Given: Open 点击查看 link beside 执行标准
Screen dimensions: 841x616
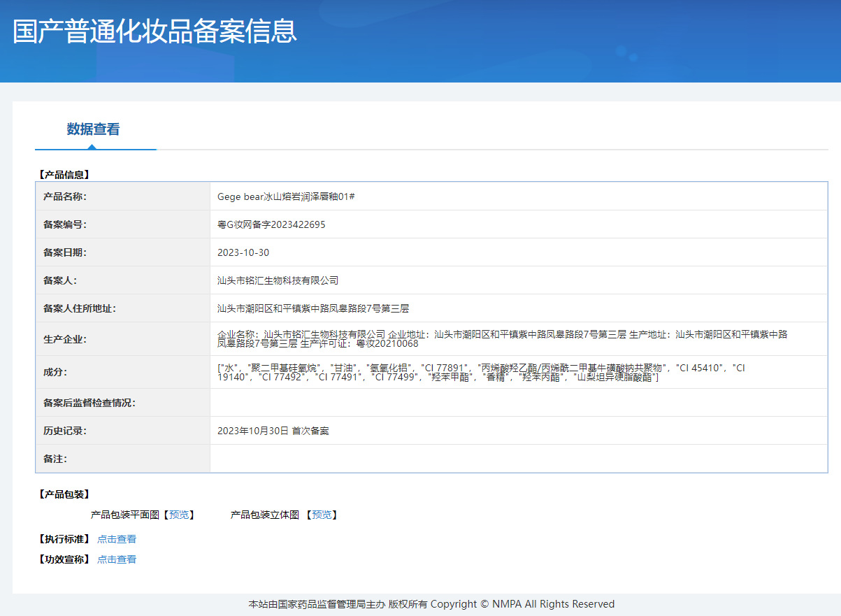Looking at the screenshot, I should 117,539.
